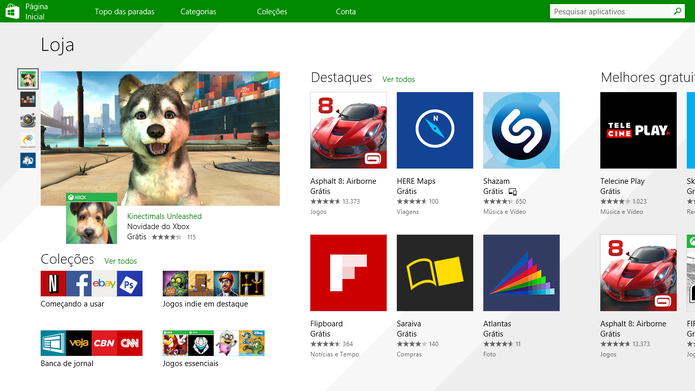Click the Coleções section heading
This screenshot has width=695, height=391.
click(x=67, y=259)
